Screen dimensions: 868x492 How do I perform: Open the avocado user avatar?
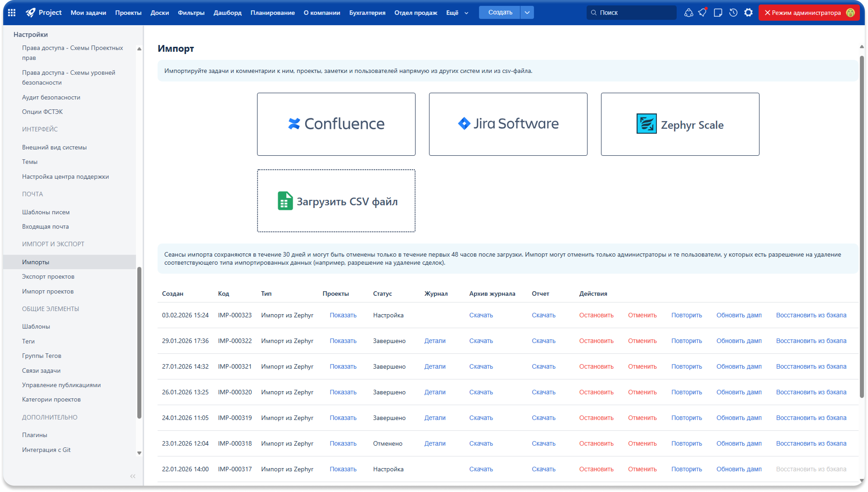850,13
